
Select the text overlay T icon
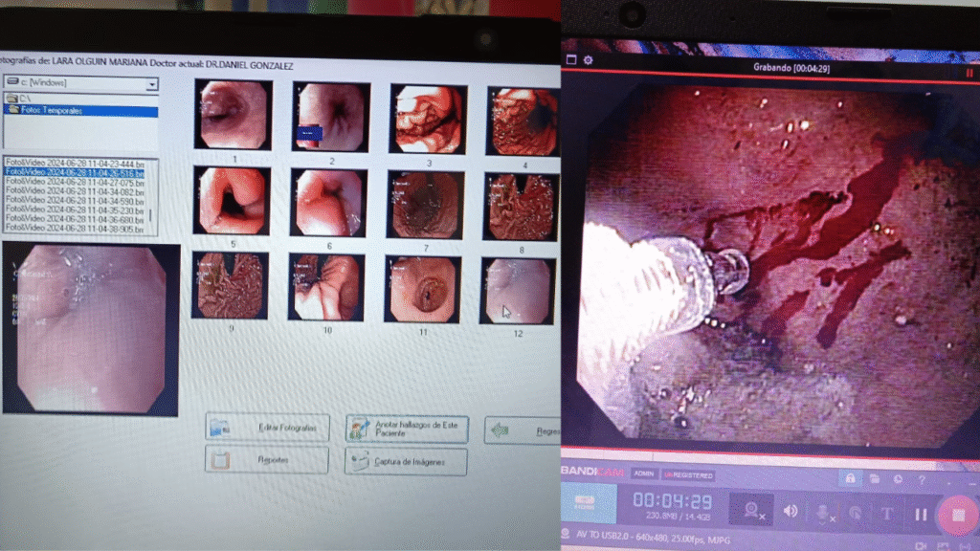point(886,514)
